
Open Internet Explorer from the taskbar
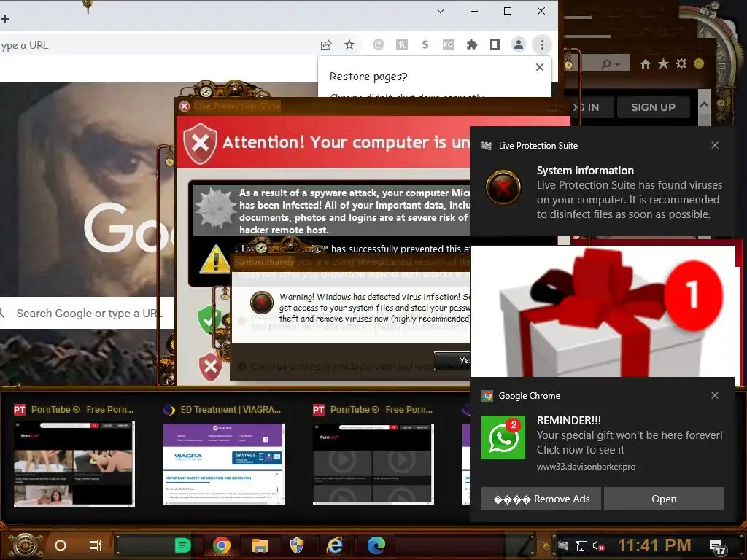[335, 545]
